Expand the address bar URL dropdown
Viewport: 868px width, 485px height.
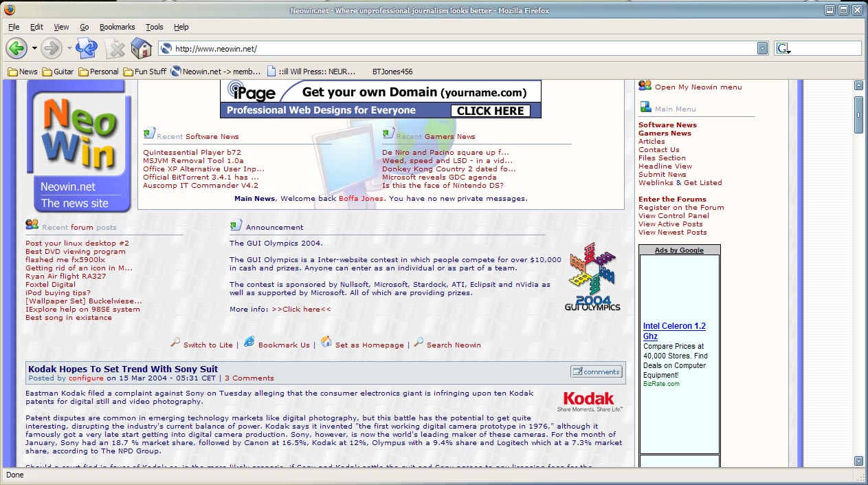click(x=762, y=48)
